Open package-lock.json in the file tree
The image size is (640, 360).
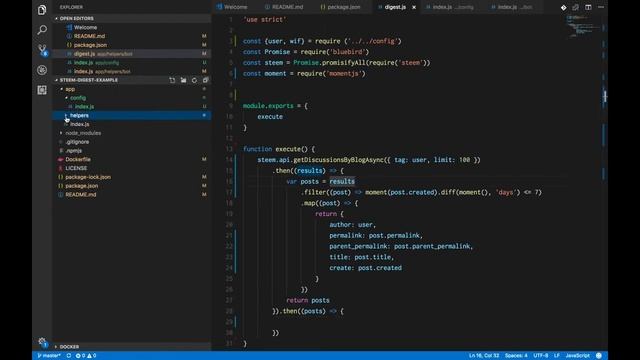coord(88,177)
